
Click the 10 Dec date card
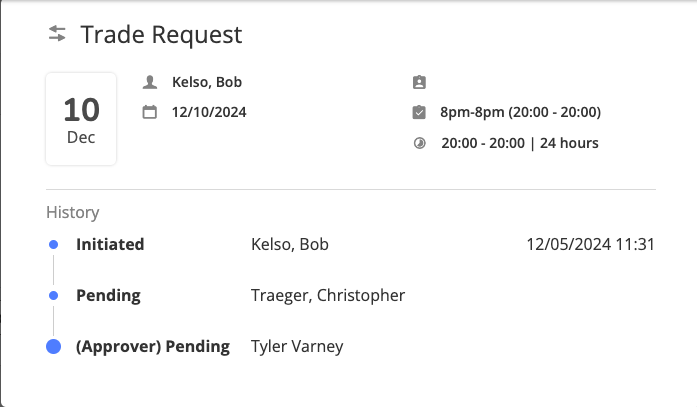pos(81,119)
